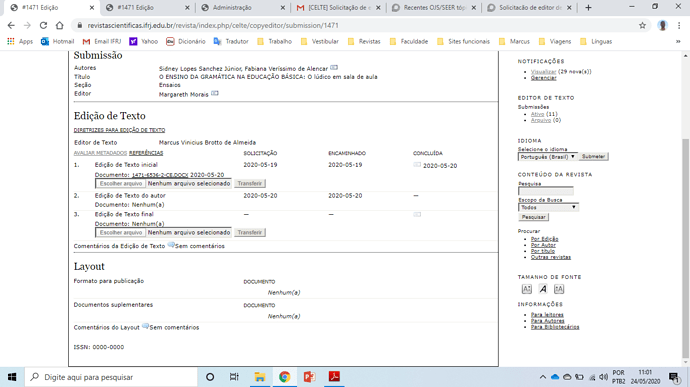Open the comments bubble for Edição de Texto
Screen dimensions: 690x387
pyautogui.click(x=171, y=245)
